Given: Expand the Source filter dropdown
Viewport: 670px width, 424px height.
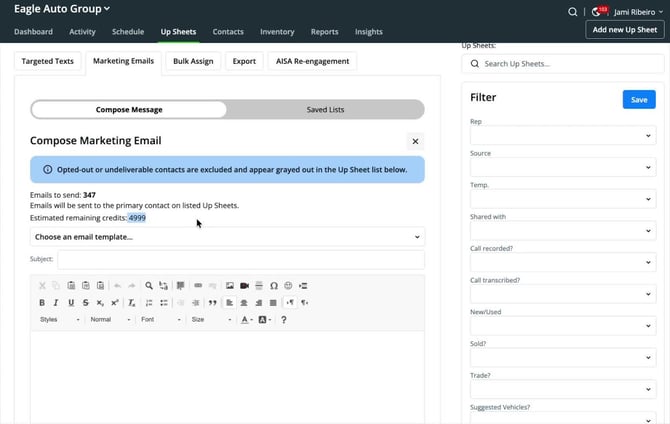Looking at the screenshot, I should [563, 167].
